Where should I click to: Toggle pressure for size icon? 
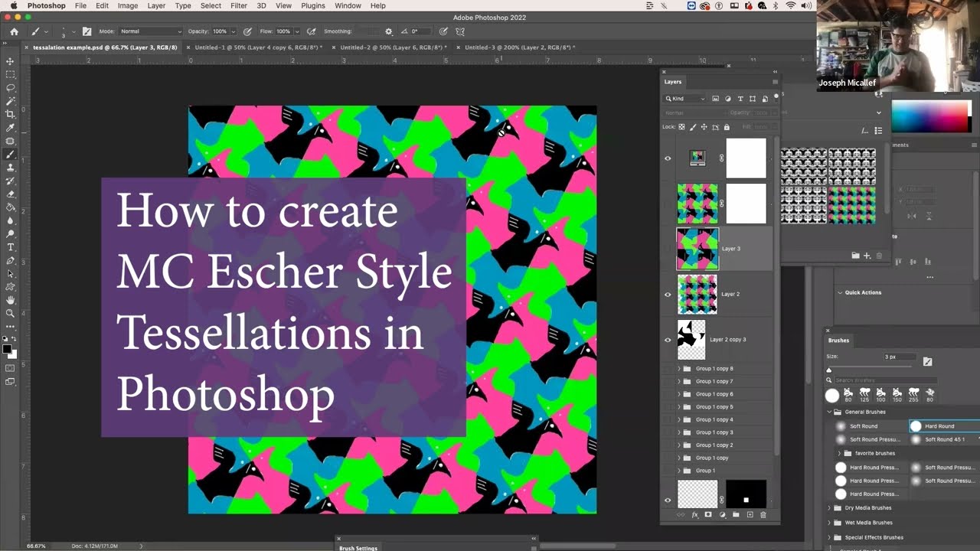[x=443, y=31]
